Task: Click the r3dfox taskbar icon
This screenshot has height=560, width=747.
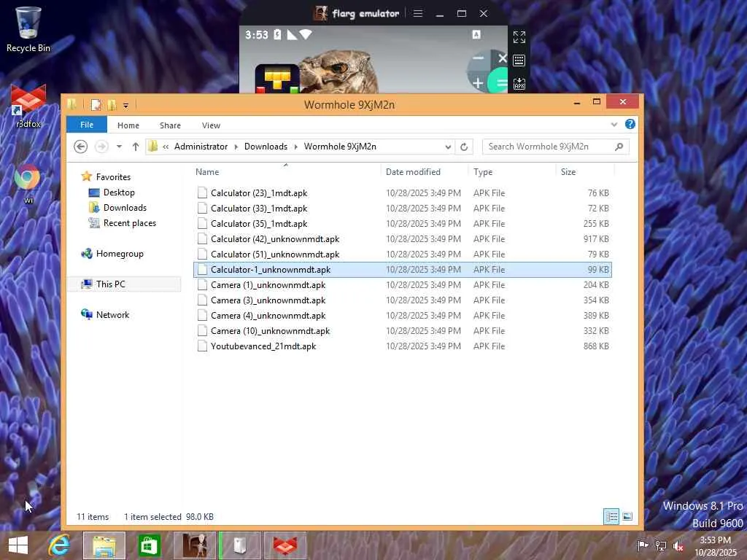Action: 285,545
